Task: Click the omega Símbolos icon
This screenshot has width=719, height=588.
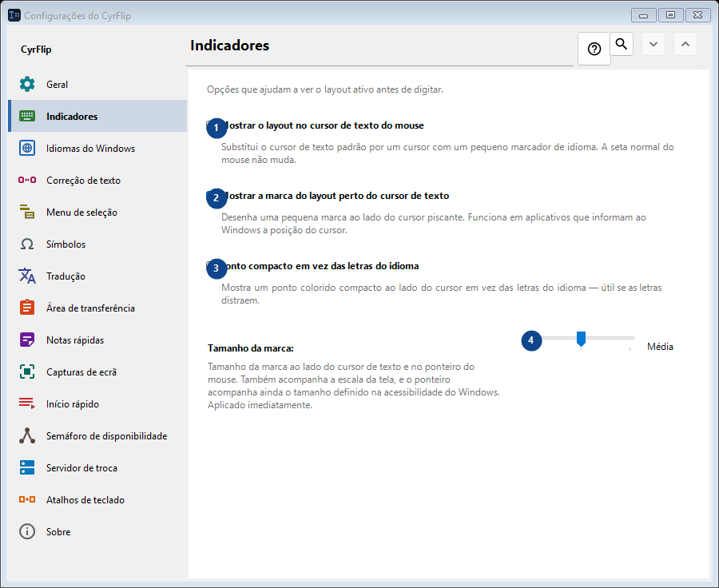Action: point(27,244)
